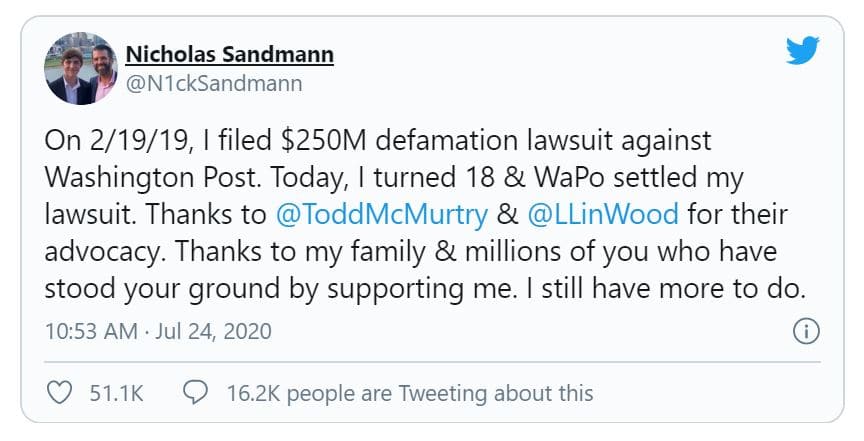Click the 51.1K likes count
This screenshot has height=441, width=864.
116,394
